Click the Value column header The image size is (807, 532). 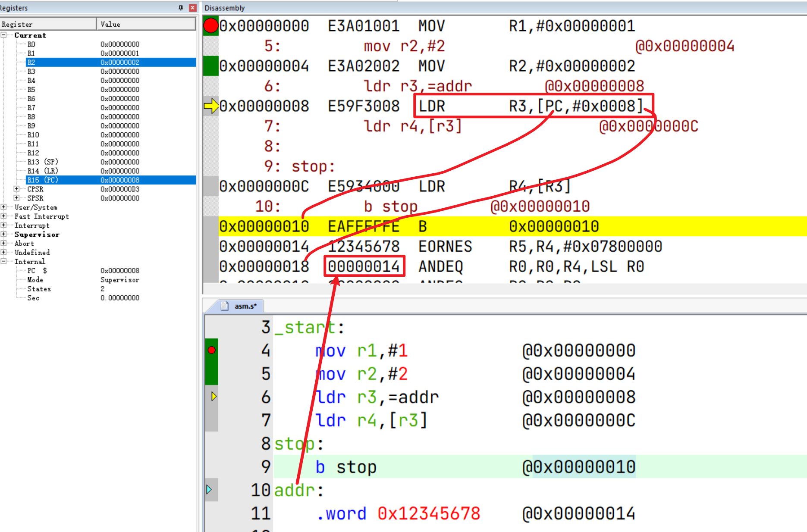pos(146,24)
